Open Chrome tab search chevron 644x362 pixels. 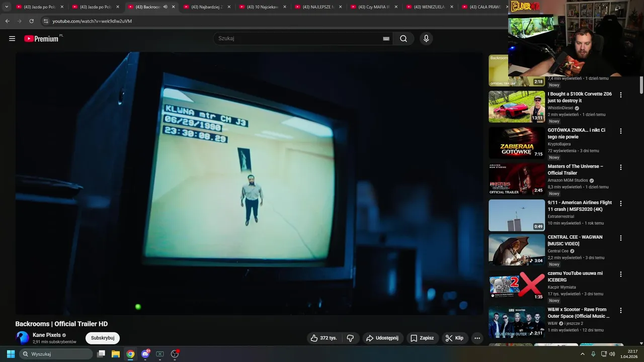7,7
